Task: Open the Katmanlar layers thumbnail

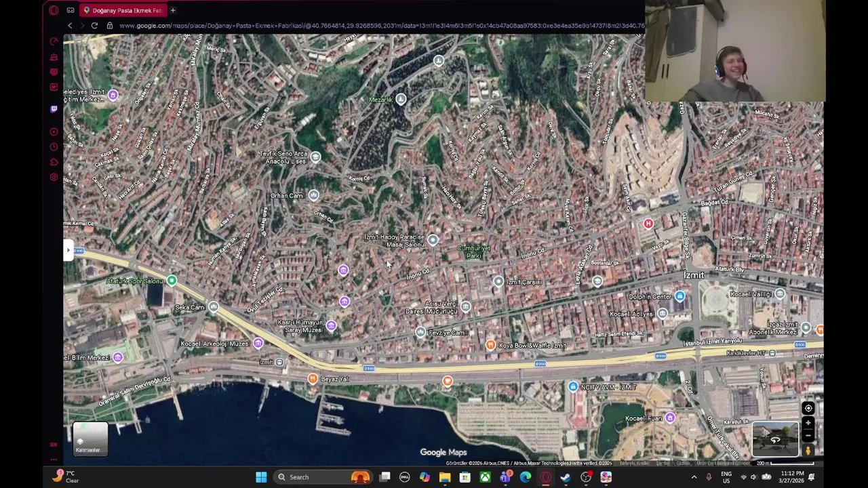Action: click(x=90, y=439)
